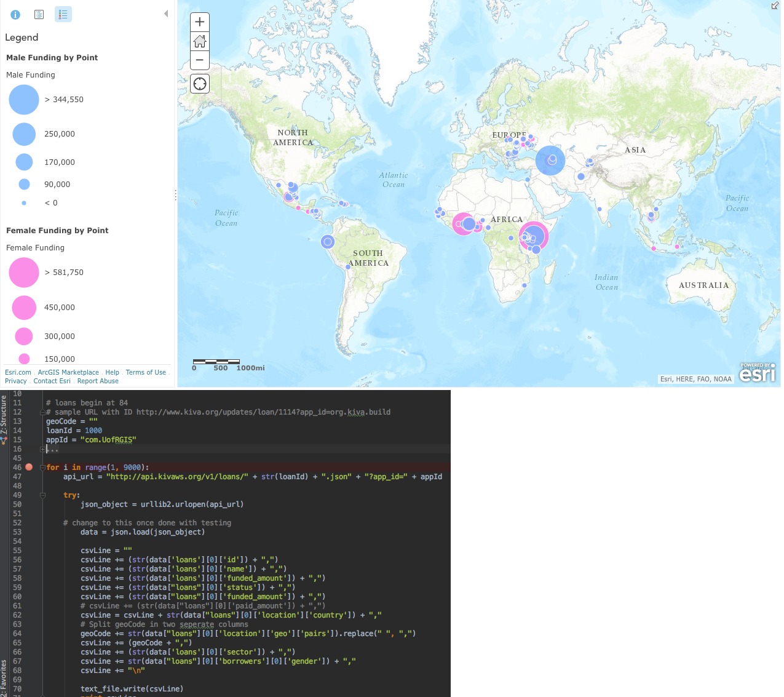Zoom out on the map
This screenshot has width=784, height=697.
(200, 60)
